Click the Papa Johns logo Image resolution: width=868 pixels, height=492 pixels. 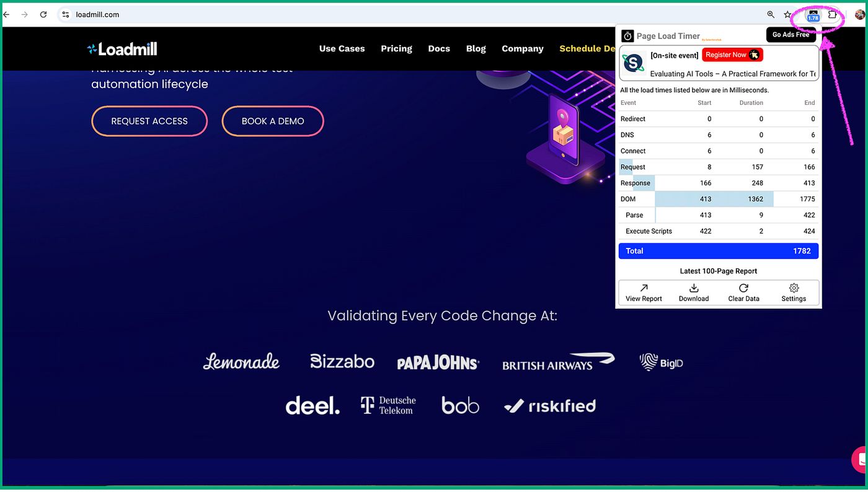(438, 363)
